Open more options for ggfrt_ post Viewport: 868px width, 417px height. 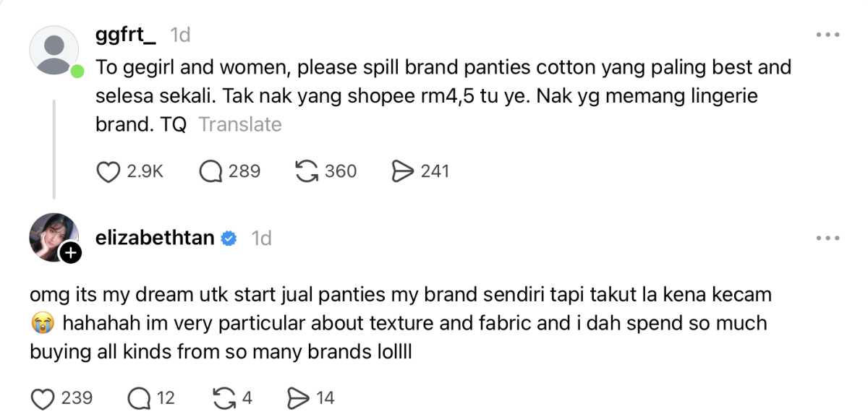click(827, 34)
